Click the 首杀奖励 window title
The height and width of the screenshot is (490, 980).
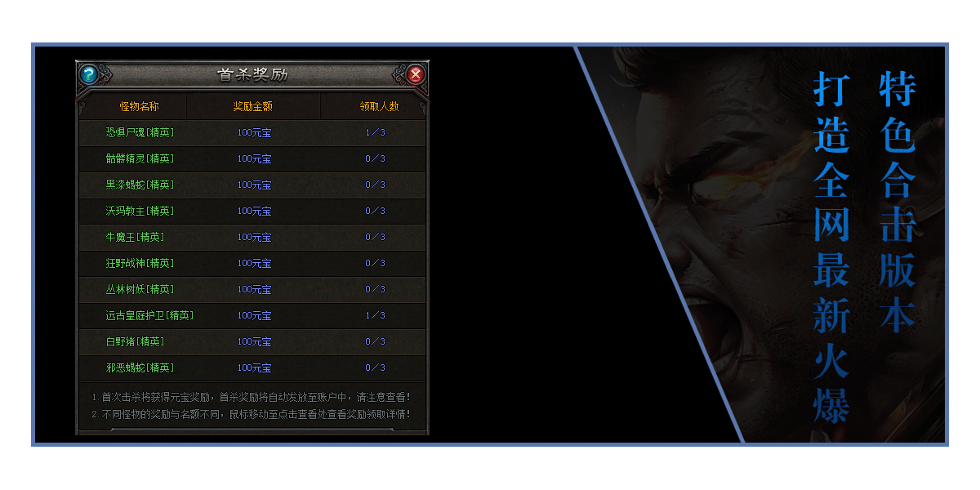(x=252, y=74)
